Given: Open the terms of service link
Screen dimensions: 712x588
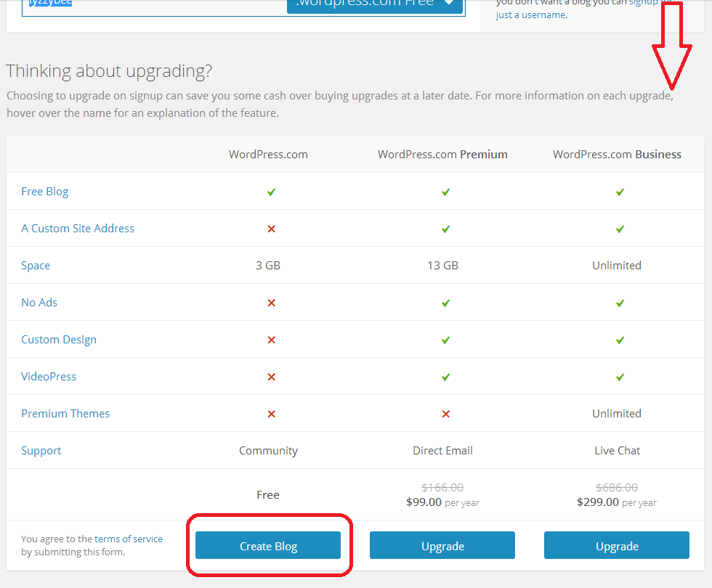Looking at the screenshot, I should tap(129, 539).
